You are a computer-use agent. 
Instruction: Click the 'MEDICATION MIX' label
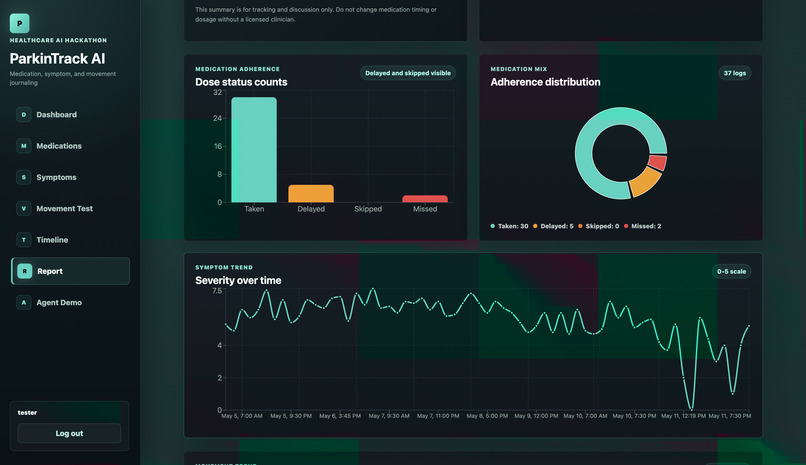click(x=519, y=69)
